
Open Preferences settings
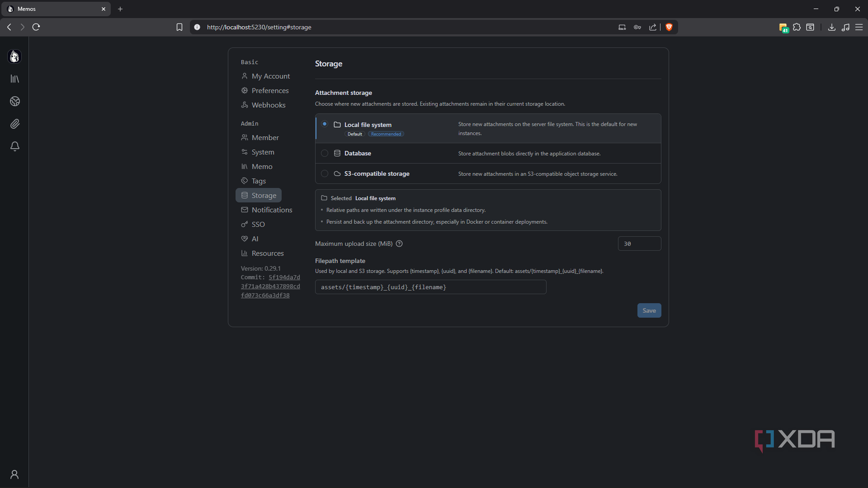coord(265,90)
